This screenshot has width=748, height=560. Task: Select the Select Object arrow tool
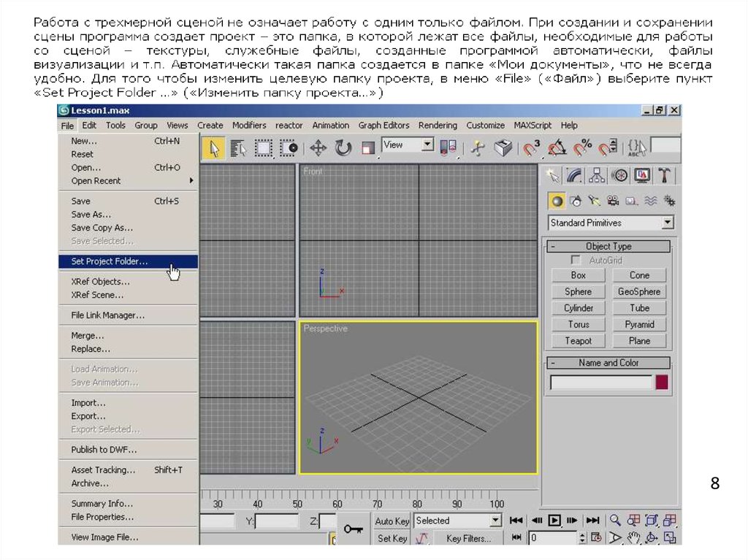coord(214,148)
